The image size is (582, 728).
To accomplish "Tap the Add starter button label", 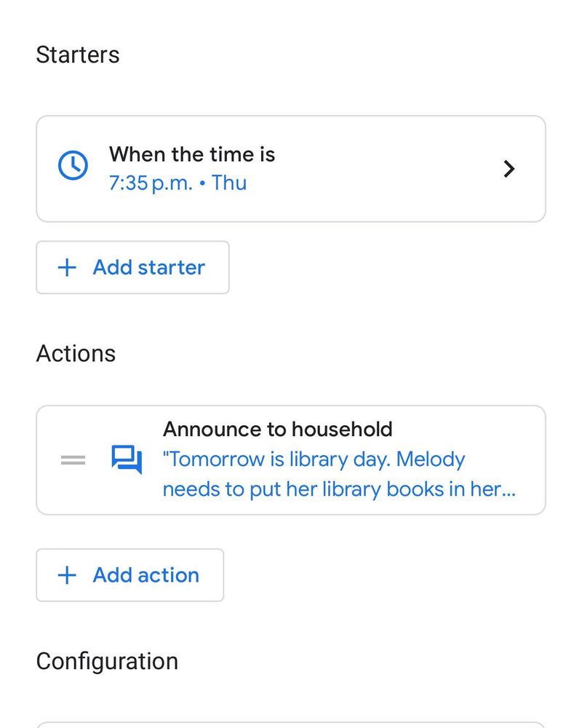I will pos(148,267).
